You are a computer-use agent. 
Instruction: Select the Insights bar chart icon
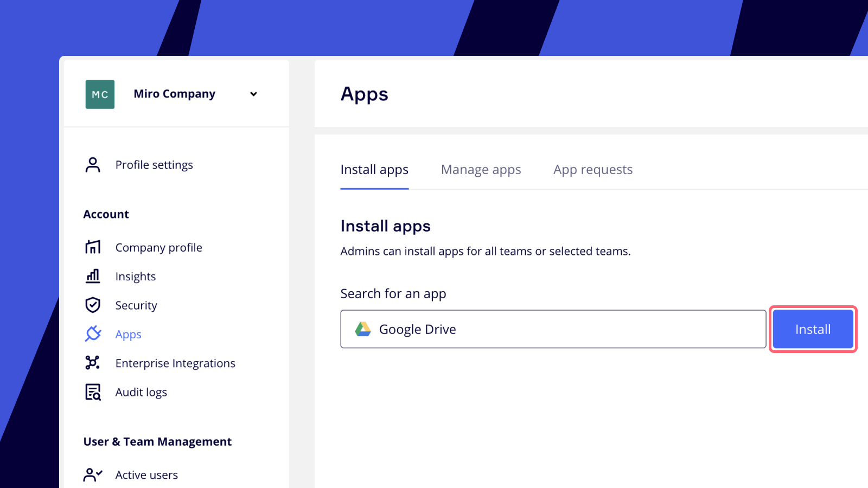[93, 276]
